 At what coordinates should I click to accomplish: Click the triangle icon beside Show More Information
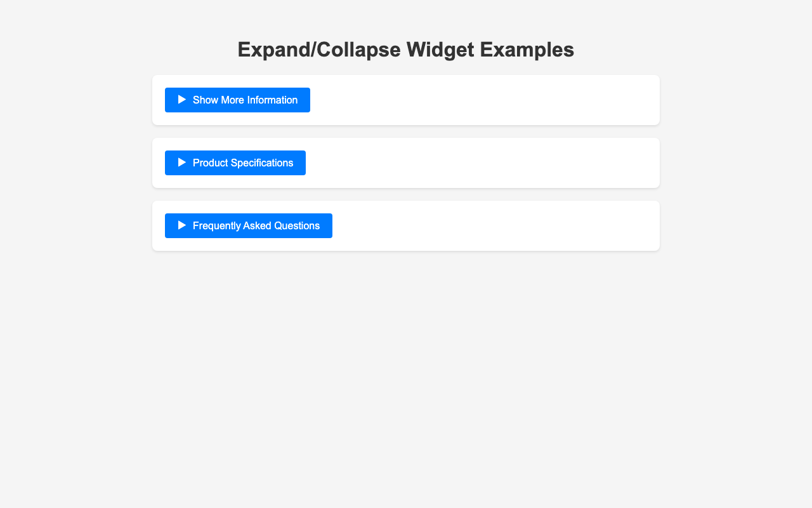(182, 100)
